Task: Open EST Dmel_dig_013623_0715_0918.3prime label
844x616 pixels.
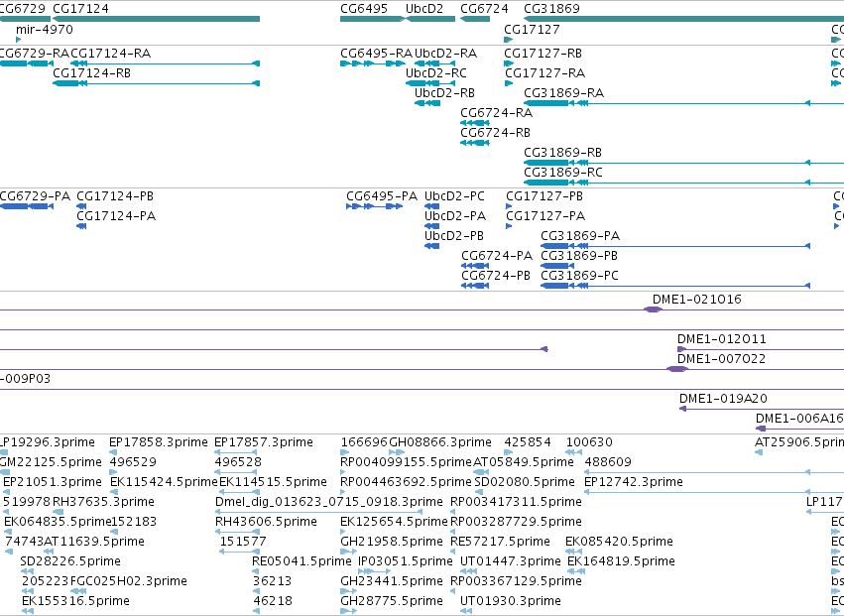Action: tap(329, 502)
